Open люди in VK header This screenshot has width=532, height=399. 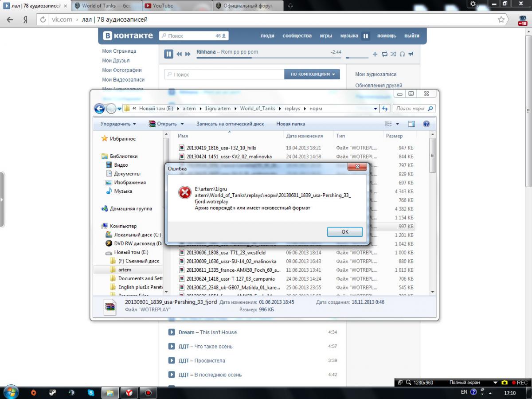[x=267, y=36]
